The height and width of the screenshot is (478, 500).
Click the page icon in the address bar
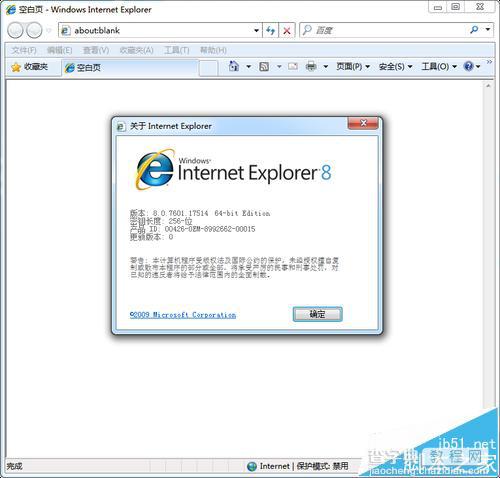[65, 30]
